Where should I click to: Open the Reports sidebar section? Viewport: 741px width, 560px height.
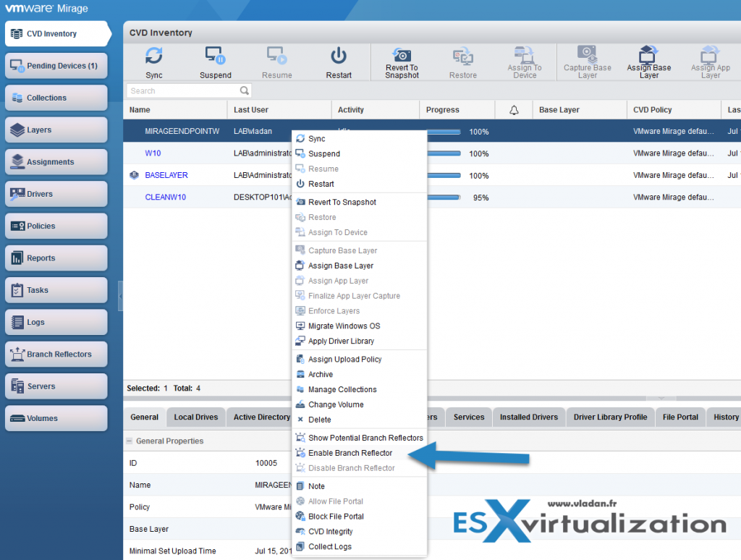pyautogui.click(x=56, y=258)
